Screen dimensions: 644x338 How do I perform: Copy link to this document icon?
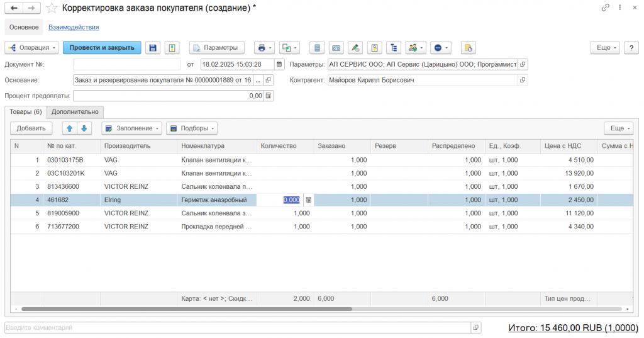pyautogui.click(x=605, y=8)
